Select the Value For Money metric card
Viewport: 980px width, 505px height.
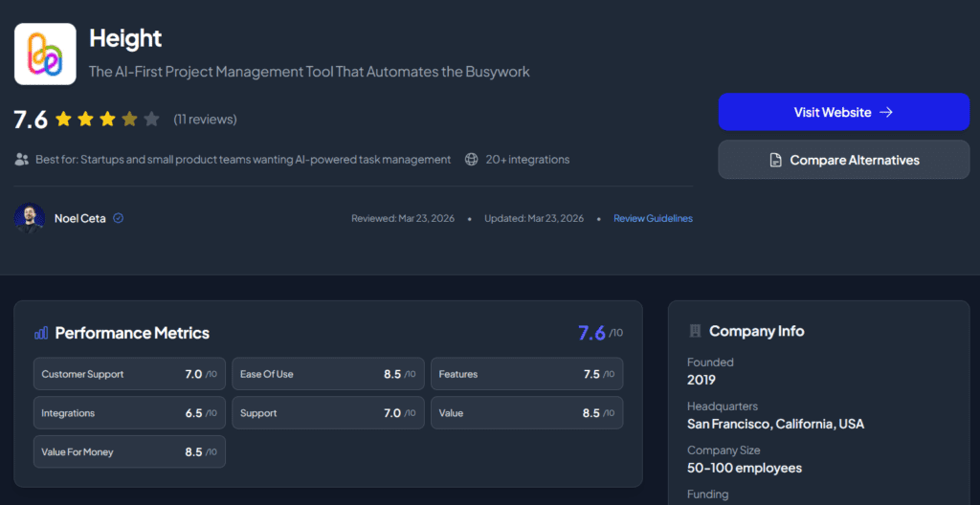click(x=129, y=451)
